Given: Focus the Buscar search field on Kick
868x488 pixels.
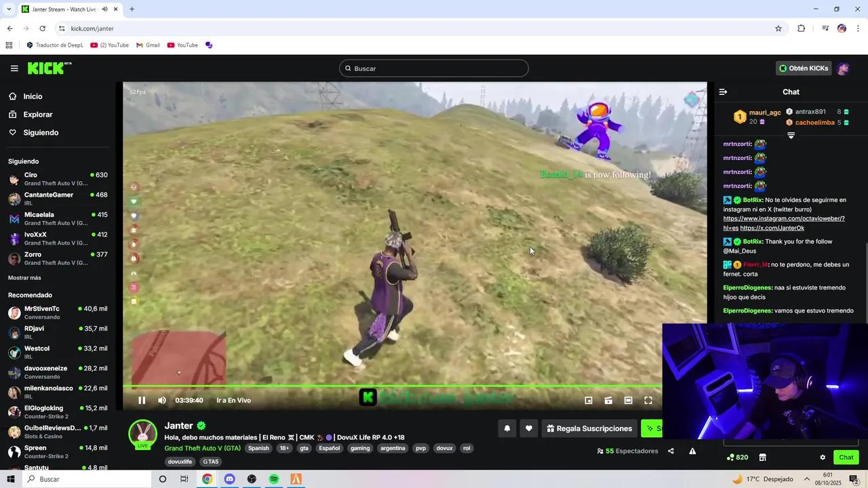Looking at the screenshot, I should tap(434, 68).
